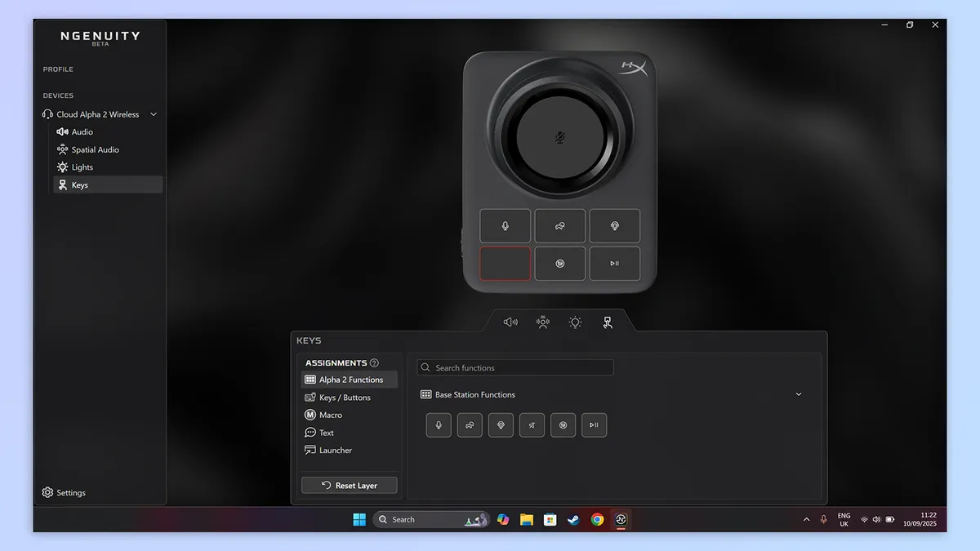The height and width of the screenshot is (551, 980).
Task: Select the microphone tile in Base Station Functions
Action: [439, 425]
